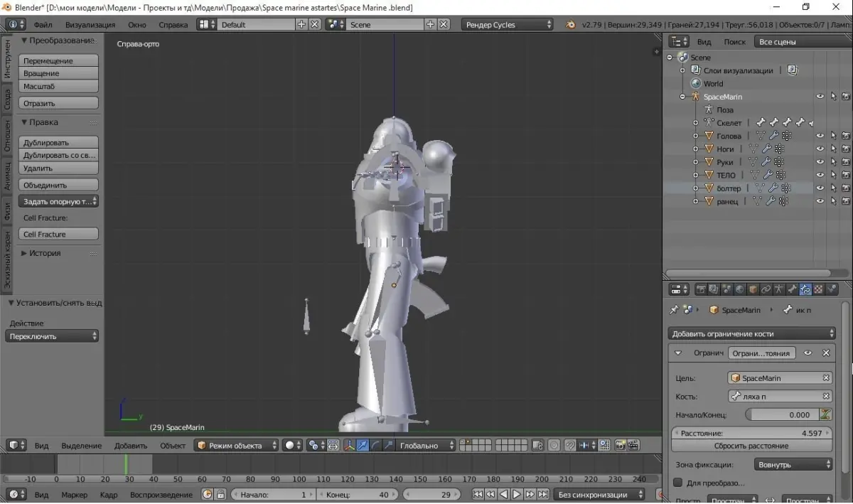
Task: Click the pin icon in properties context
Action: pos(674,310)
